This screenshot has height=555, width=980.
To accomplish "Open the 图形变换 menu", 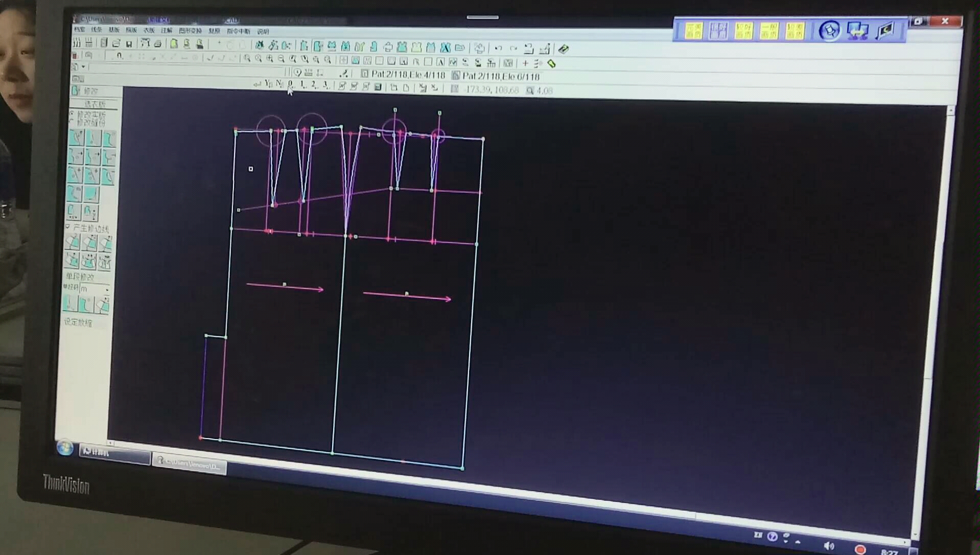I will point(190,31).
